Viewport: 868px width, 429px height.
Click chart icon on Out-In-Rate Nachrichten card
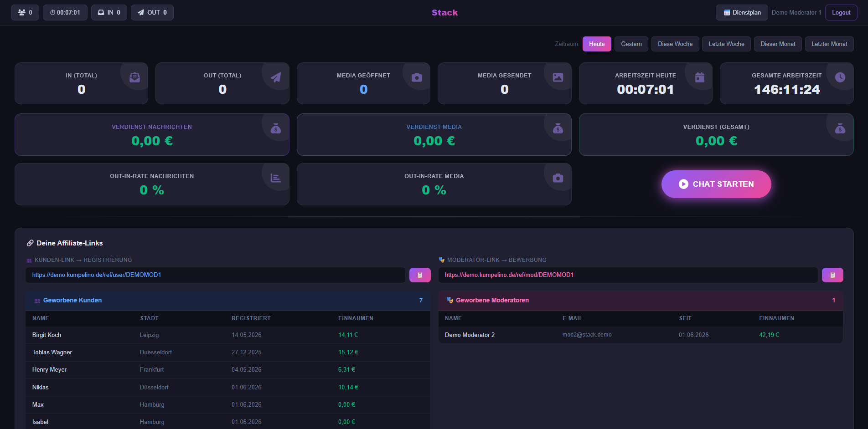pos(276,178)
